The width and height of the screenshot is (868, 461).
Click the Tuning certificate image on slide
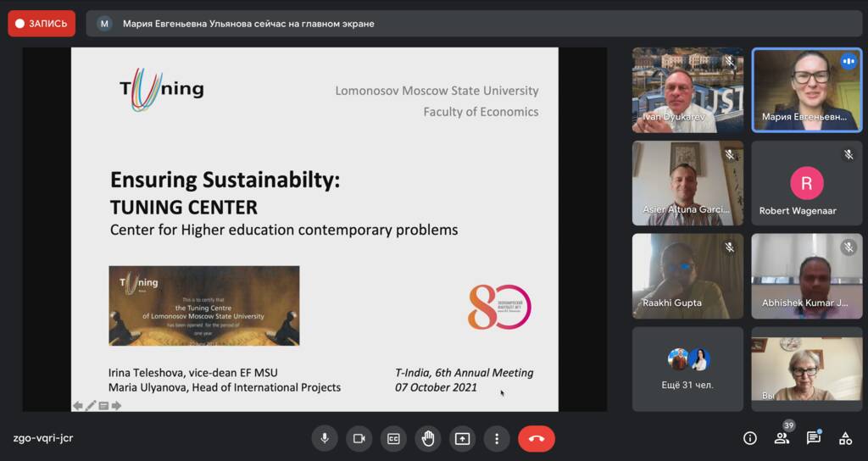coord(203,306)
